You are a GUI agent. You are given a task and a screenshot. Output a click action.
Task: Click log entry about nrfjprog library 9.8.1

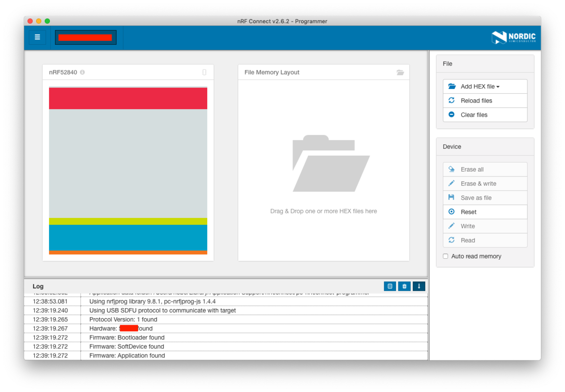153,302
